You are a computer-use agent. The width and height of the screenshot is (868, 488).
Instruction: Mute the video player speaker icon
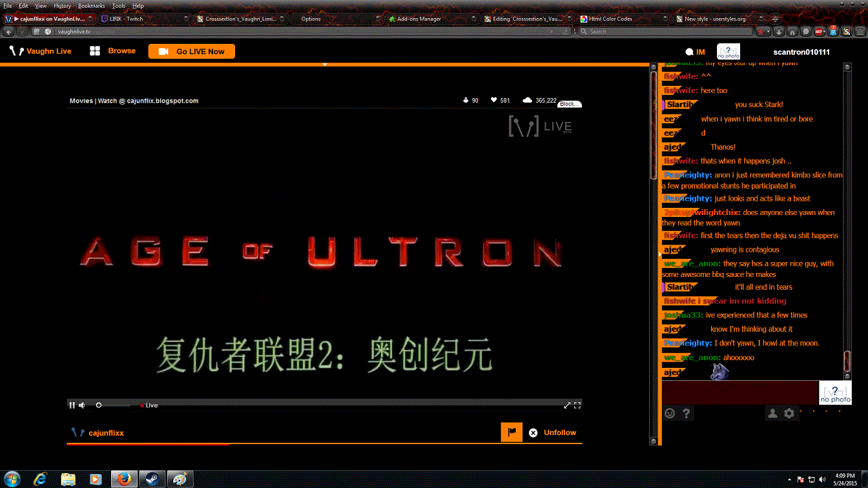click(82, 405)
